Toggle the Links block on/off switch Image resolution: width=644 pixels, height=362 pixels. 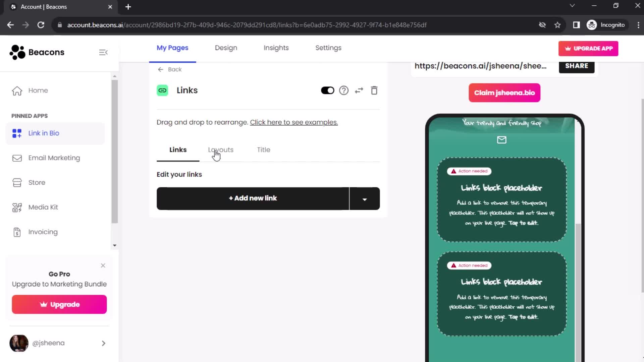(328, 90)
